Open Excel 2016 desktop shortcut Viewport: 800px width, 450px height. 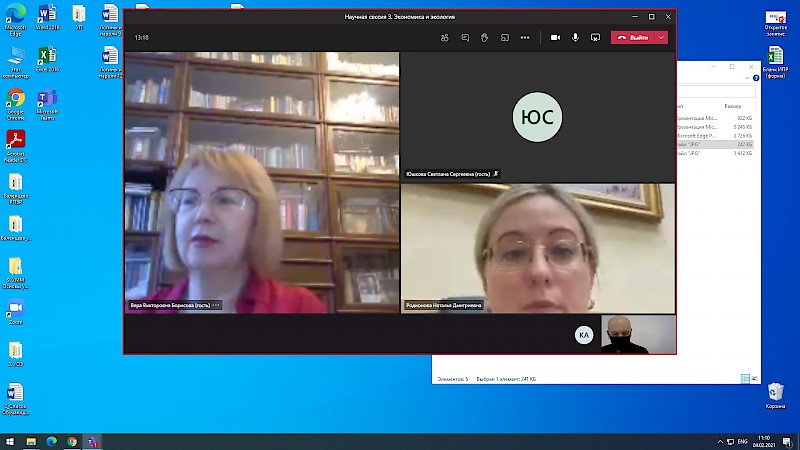click(x=47, y=57)
